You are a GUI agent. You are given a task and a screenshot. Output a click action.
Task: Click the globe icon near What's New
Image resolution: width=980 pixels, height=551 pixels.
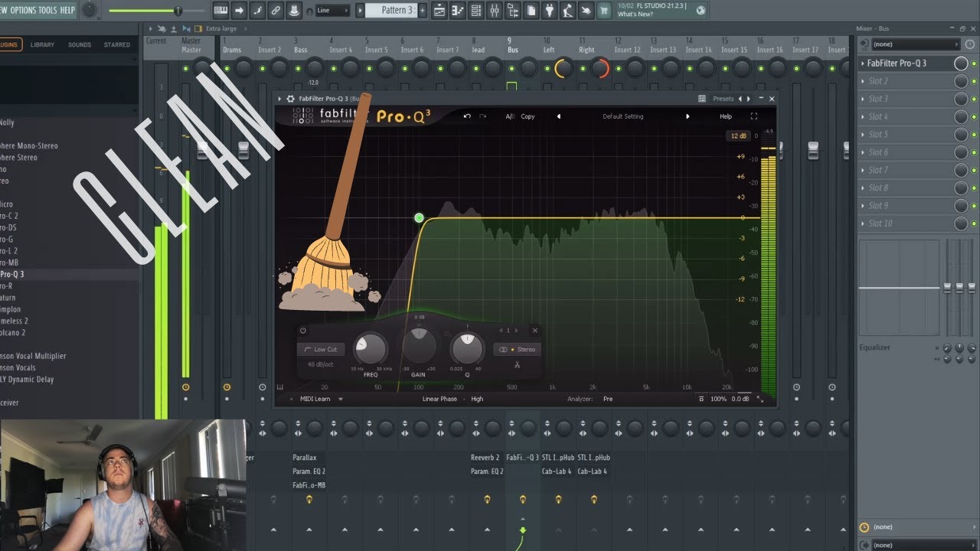[x=700, y=10]
